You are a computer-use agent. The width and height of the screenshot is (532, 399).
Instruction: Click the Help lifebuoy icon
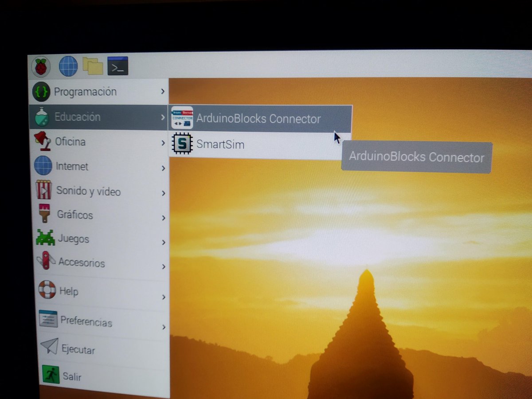[x=47, y=289]
